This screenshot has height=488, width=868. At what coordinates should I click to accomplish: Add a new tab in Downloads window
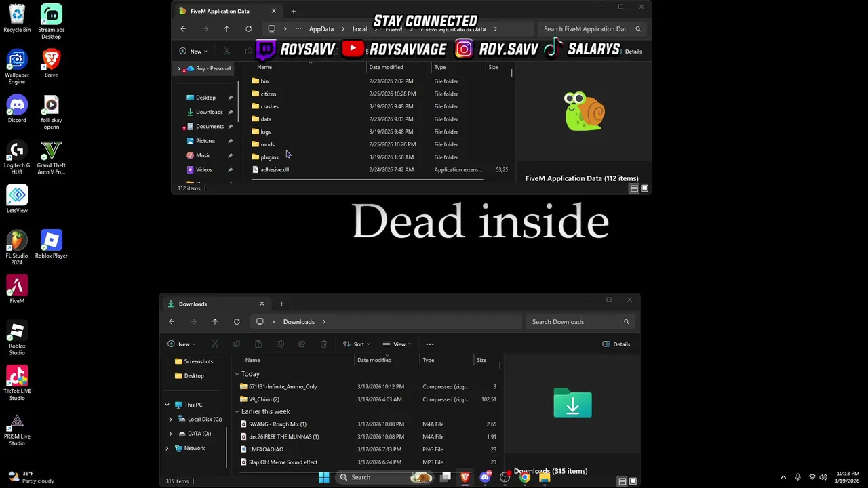(281, 304)
